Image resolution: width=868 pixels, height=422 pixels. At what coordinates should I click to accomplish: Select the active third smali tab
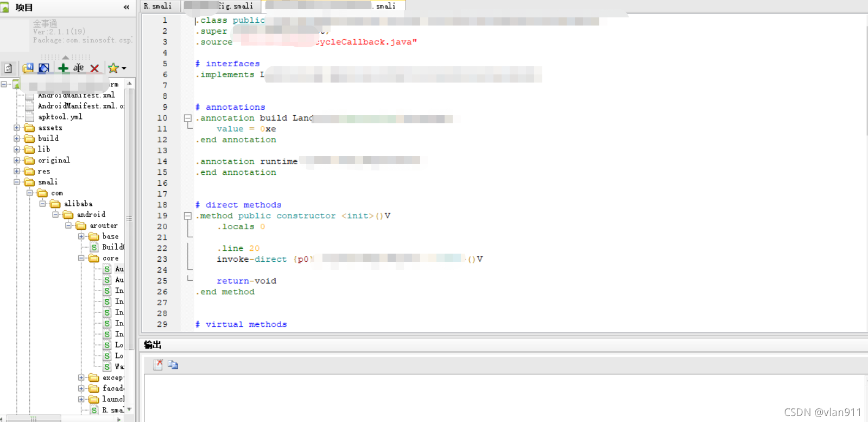point(334,6)
